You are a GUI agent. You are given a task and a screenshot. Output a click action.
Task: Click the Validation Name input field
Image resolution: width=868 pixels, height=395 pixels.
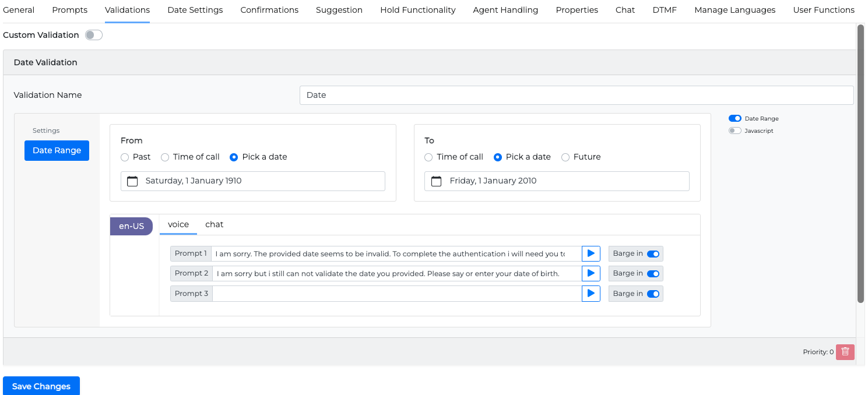pos(576,95)
